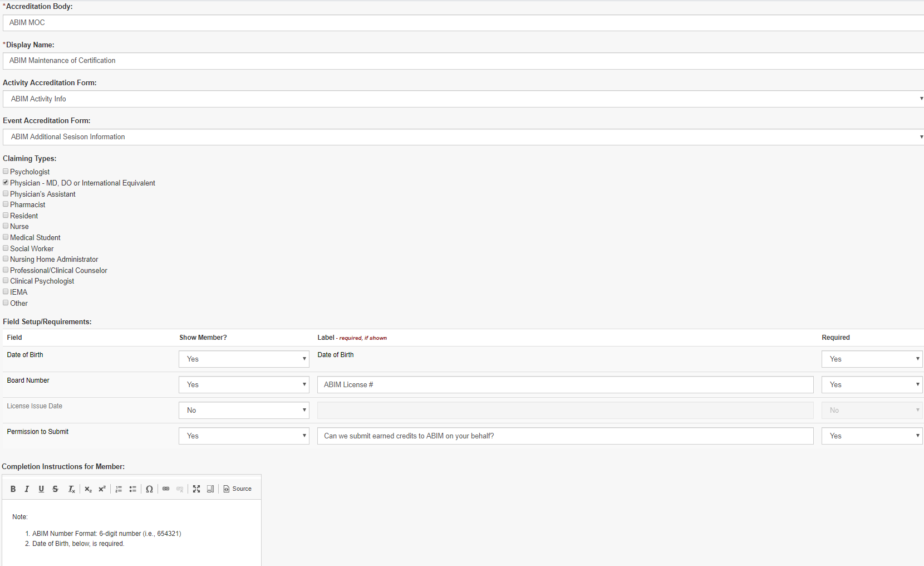The height and width of the screenshot is (566, 924).
Task: Insert a numbered list
Action: click(x=119, y=489)
